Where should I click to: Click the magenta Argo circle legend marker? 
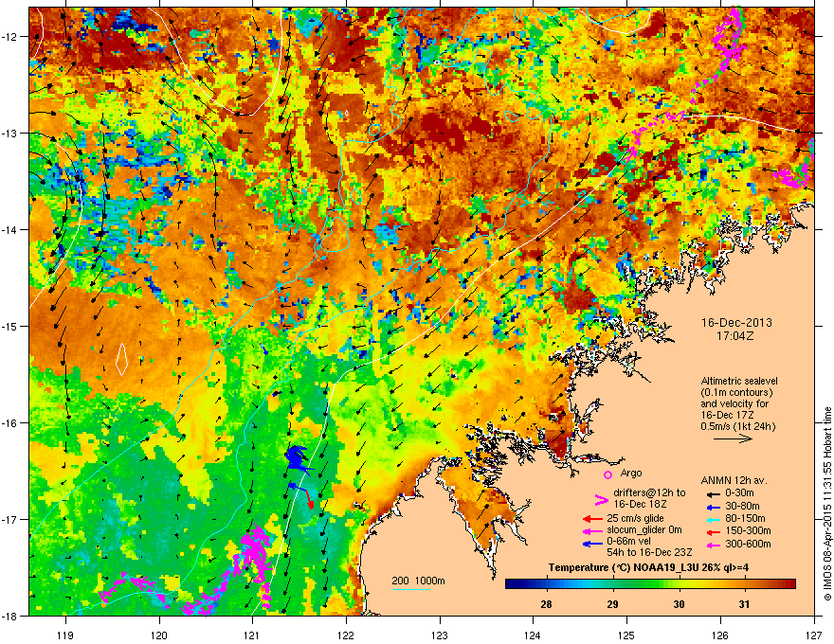click(607, 474)
